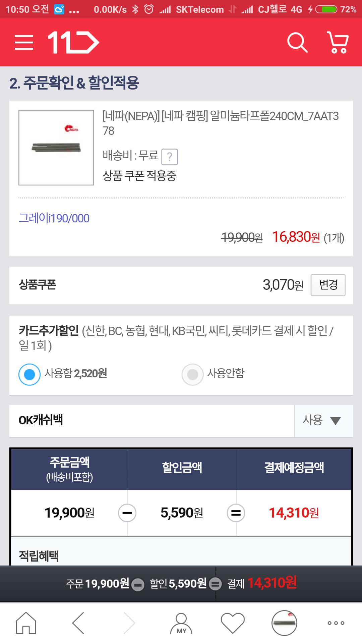Open the more options dots
The image size is (362, 644).
click(336, 623)
